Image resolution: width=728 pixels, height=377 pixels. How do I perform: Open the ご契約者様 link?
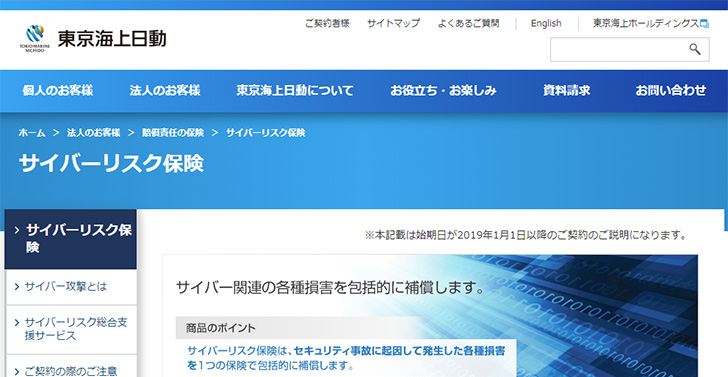[x=327, y=23]
